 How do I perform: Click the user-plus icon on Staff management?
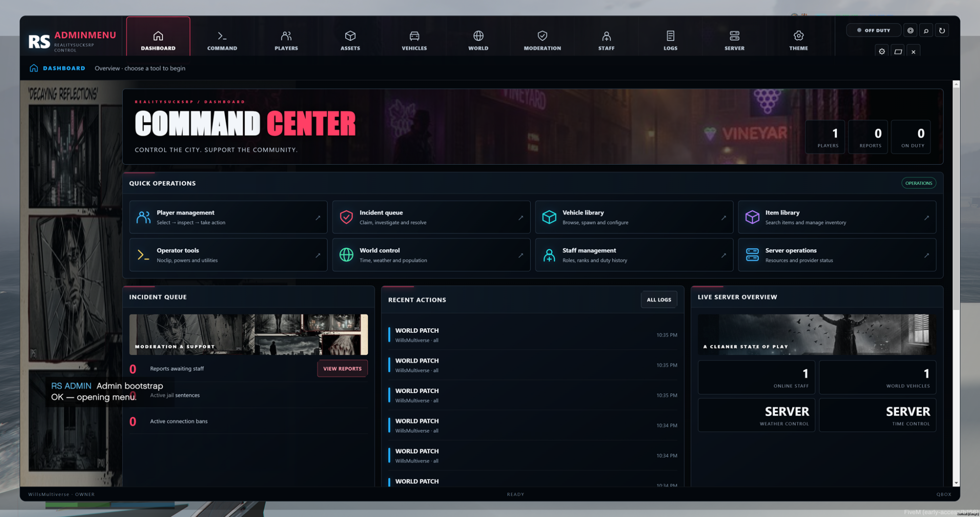coord(549,255)
